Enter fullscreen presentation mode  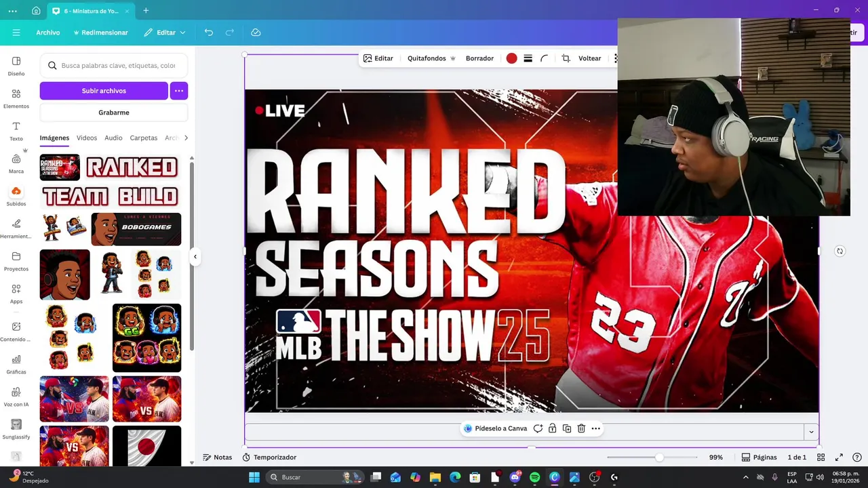pyautogui.click(x=839, y=457)
